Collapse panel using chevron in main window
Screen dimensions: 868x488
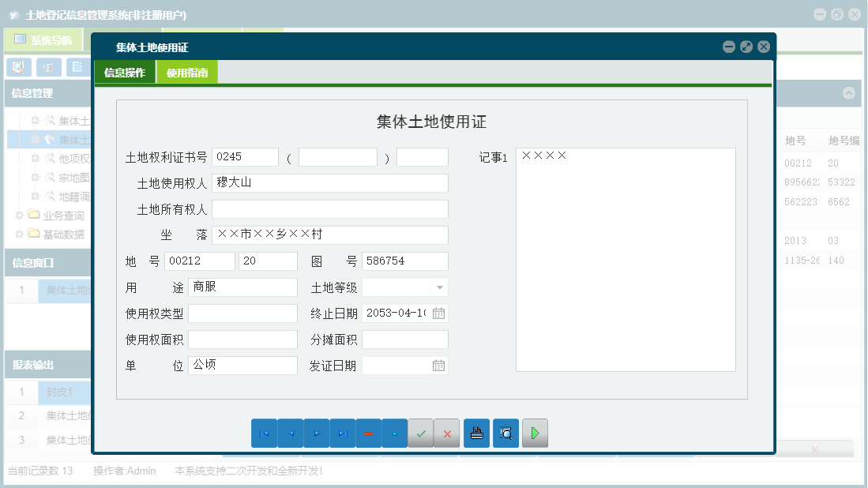point(848,93)
